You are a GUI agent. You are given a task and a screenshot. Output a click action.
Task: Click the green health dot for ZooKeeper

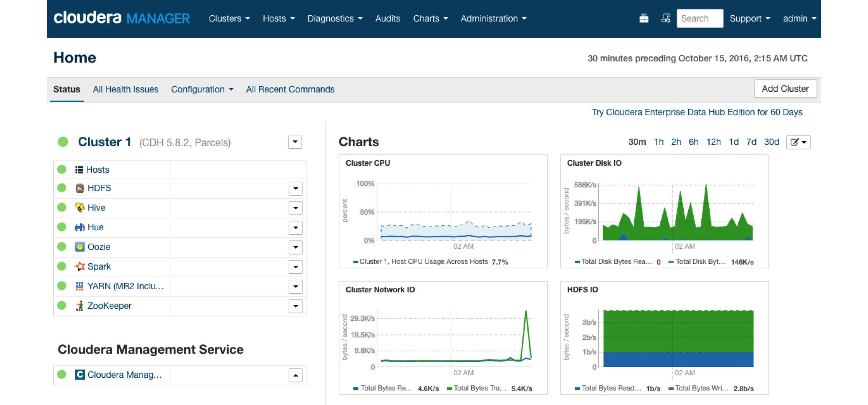point(62,305)
